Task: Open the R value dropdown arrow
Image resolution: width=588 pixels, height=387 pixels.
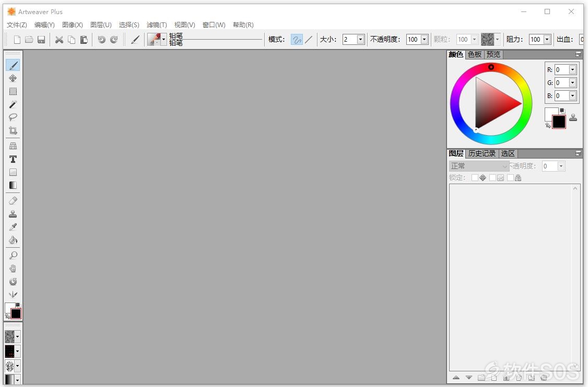Action: [x=572, y=70]
